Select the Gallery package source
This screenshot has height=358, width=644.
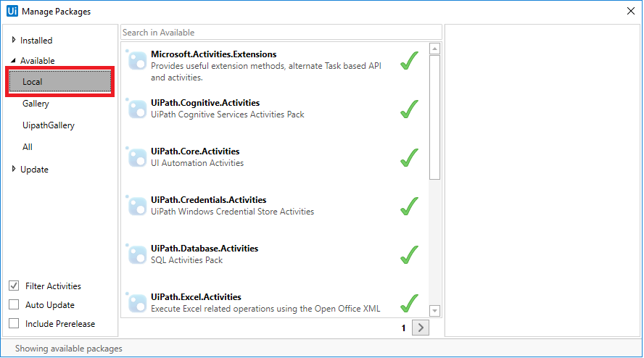pos(36,104)
